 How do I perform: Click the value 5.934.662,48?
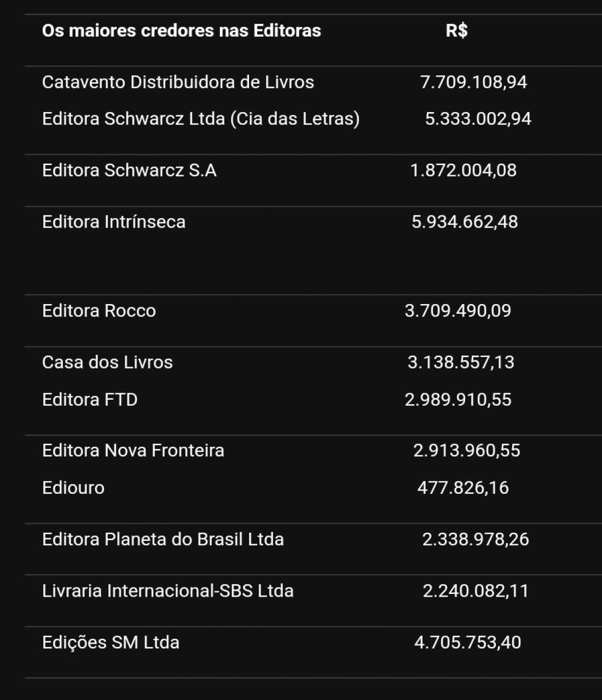point(465,221)
